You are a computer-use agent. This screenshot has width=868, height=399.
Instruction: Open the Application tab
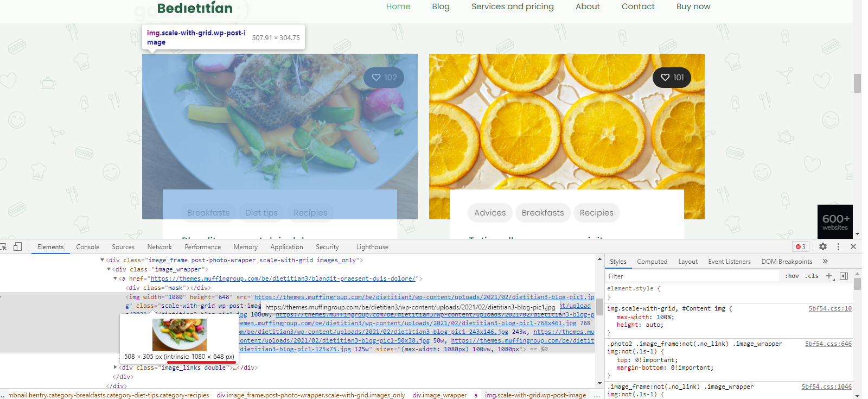point(287,247)
